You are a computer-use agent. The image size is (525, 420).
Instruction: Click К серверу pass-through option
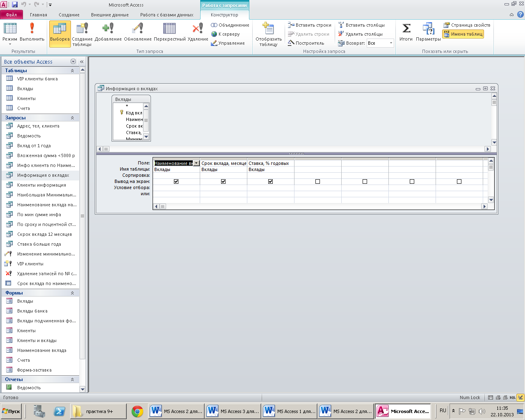pyautogui.click(x=225, y=34)
